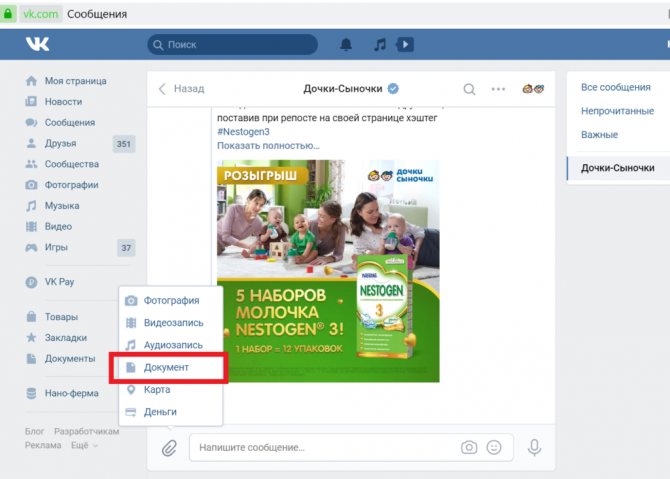The height and width of the screenshot is (479, 670).
Task: Click the 37 games counter badge
Action: click(126, 248)
